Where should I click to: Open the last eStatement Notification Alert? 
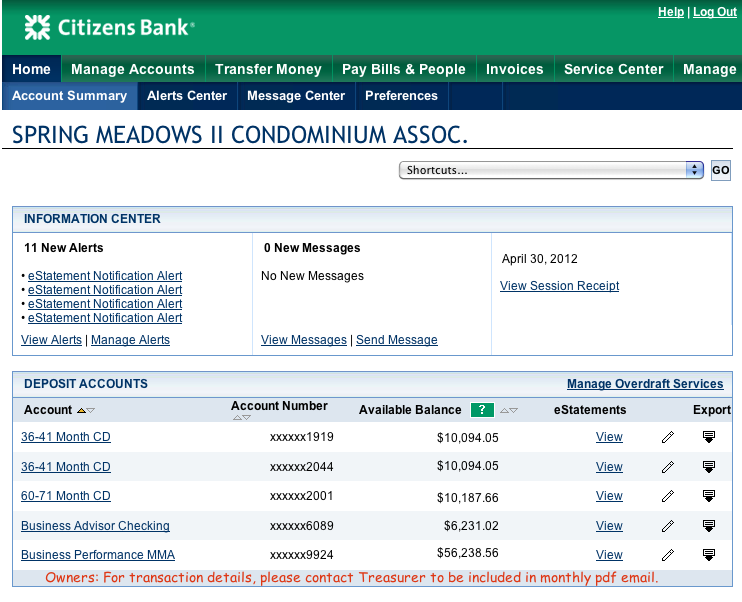pos(105,318)
